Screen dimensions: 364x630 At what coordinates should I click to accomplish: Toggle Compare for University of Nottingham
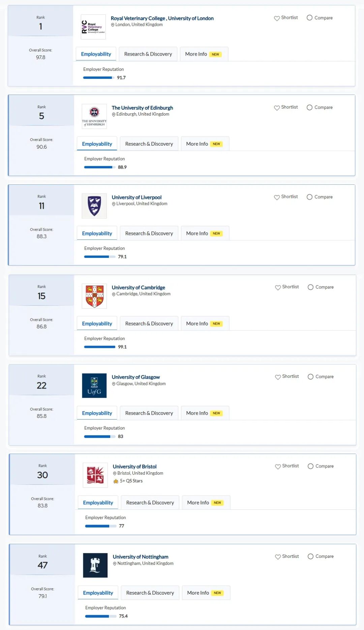tap(310, 557)
